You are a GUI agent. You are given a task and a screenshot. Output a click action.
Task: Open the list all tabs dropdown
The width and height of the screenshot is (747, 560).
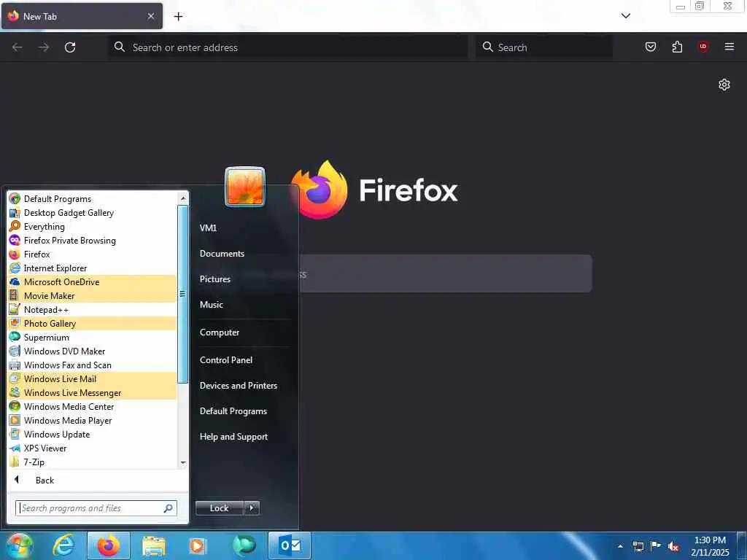[x=626, y=16]
